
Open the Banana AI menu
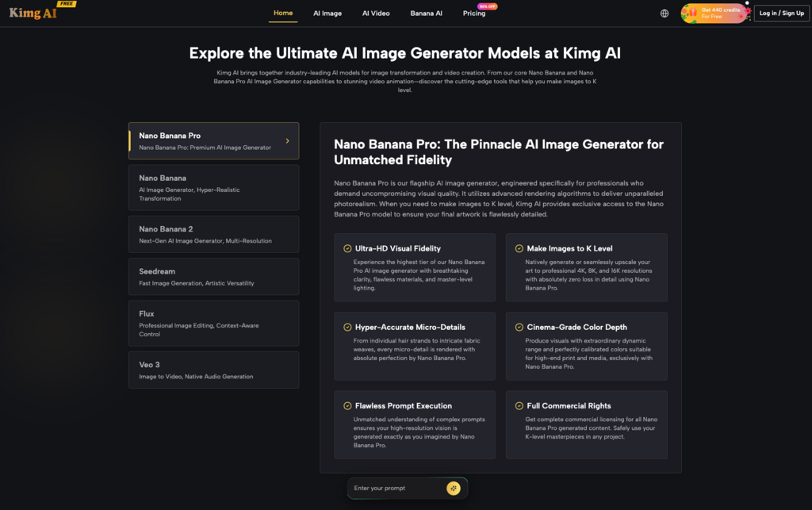point(426,13)
